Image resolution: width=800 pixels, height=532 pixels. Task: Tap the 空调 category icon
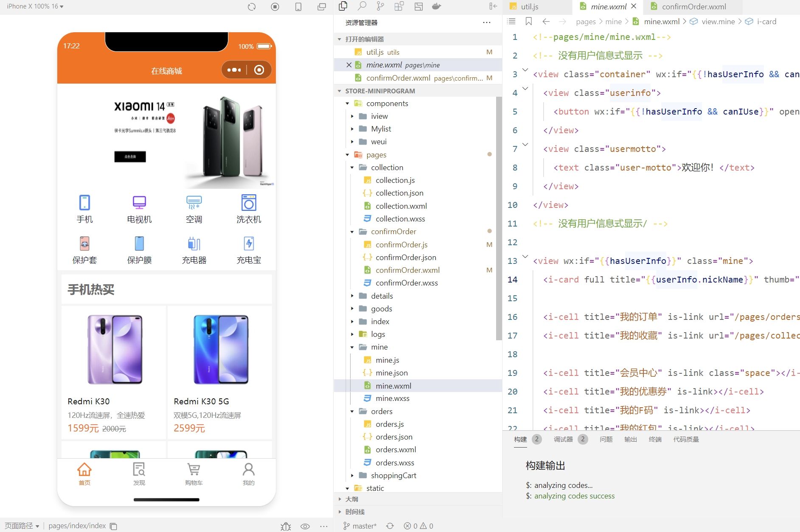click(194, 203)
